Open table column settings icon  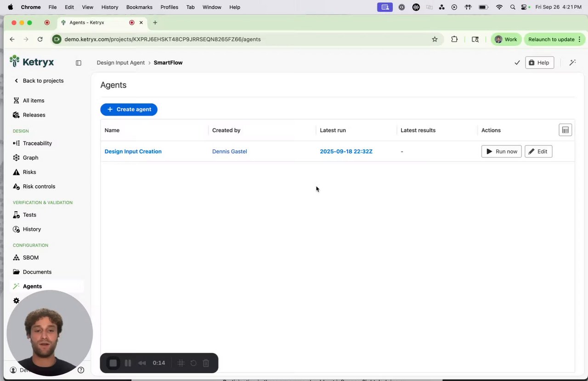(565, 130)
